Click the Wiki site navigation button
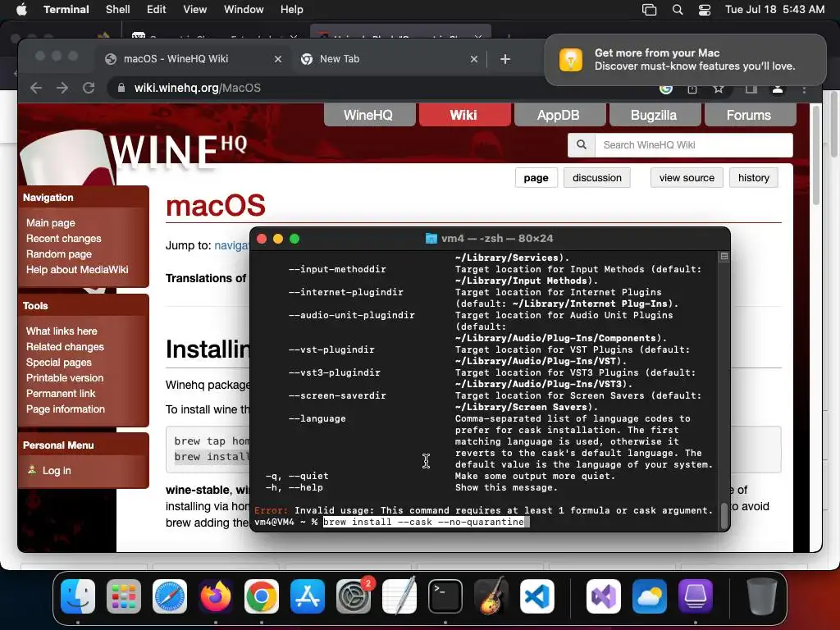The width and height of the screenshot is (840, 630). (x=464, y=115)
